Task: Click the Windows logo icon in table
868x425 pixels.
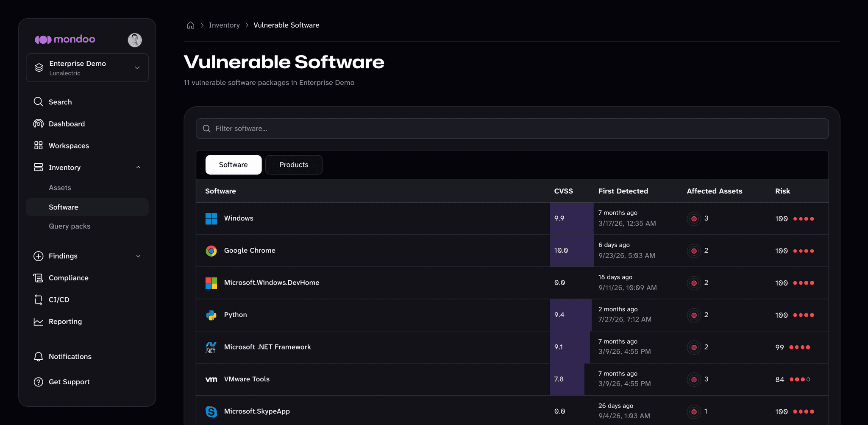Action: point(211,218)
